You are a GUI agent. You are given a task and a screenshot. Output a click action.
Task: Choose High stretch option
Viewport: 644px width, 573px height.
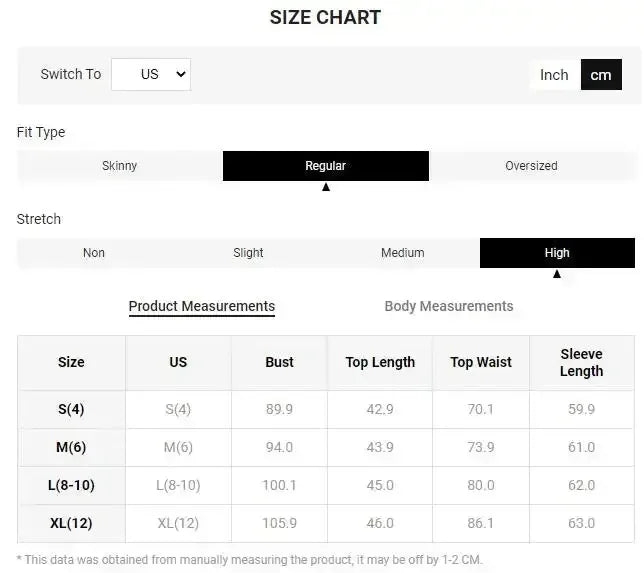[x=557, y=253]
